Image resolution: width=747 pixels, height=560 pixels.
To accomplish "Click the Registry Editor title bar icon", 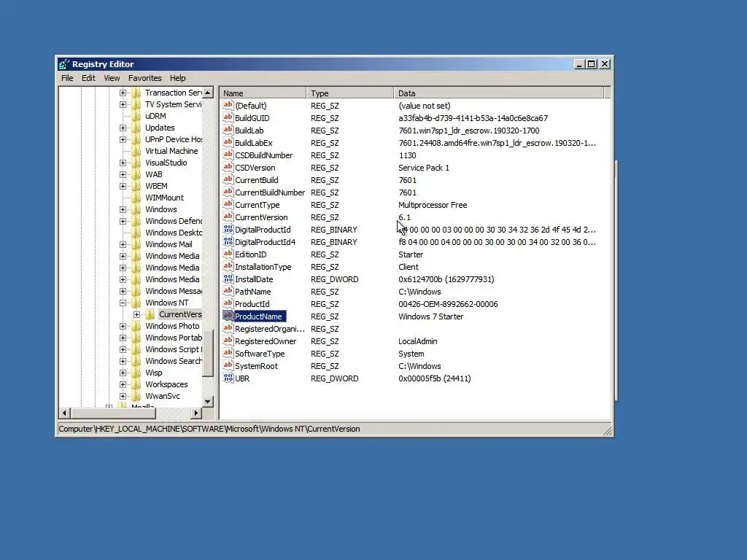I will [x=64, y=64].
